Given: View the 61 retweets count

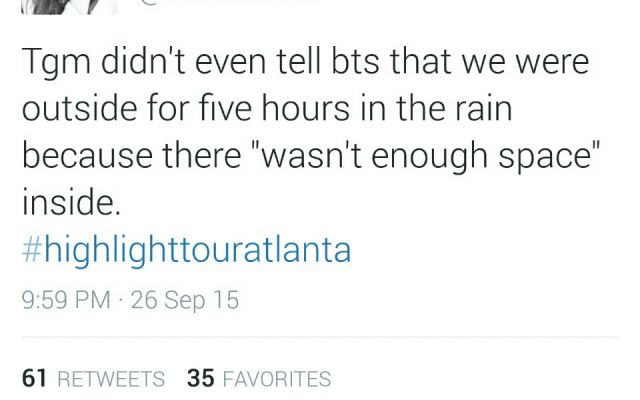Looking at the screenshot, I should 34,378.
